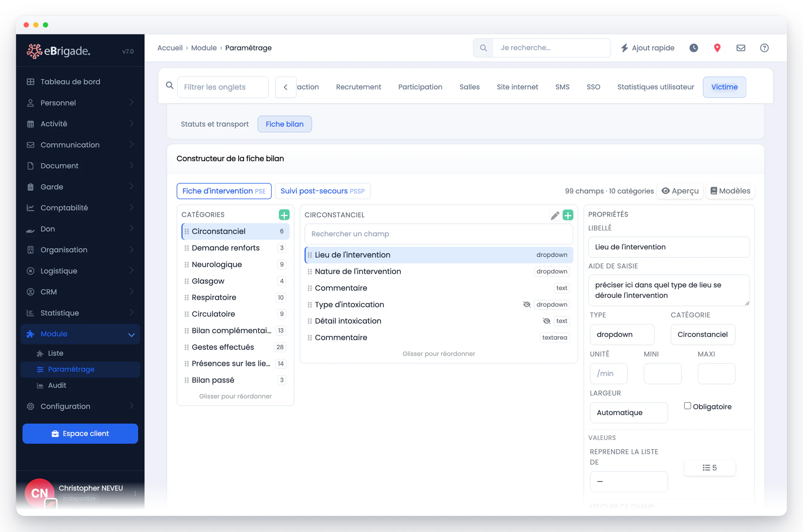This screenshot has height=532, width=803.
Task: Open Liste in the Module submenu
Action: click(55, 353)
